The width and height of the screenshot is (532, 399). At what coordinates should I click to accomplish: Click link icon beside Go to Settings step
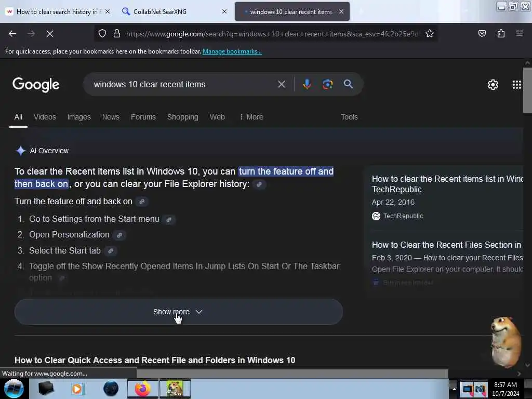tap(169, 220)
